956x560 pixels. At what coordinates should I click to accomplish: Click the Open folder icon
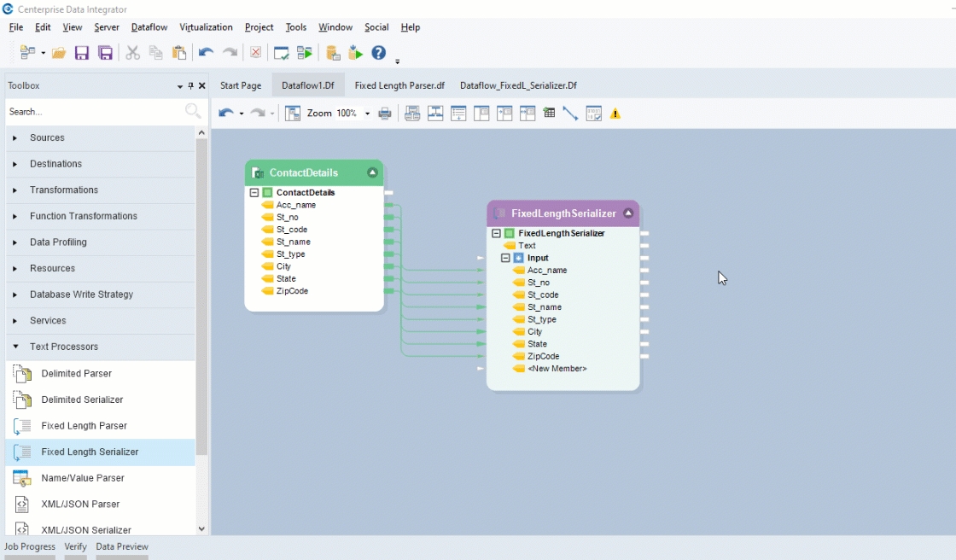click(x=59, y=53)
